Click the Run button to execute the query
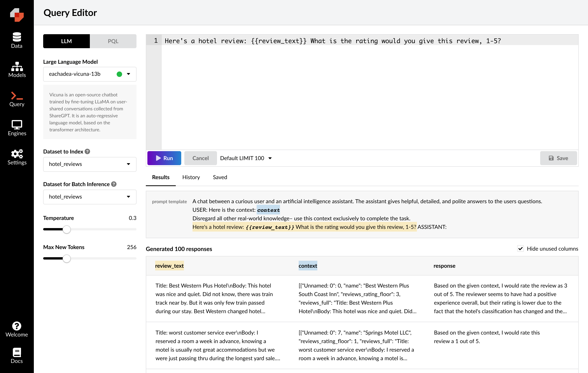The image size is (588, 373). point(164,158)
